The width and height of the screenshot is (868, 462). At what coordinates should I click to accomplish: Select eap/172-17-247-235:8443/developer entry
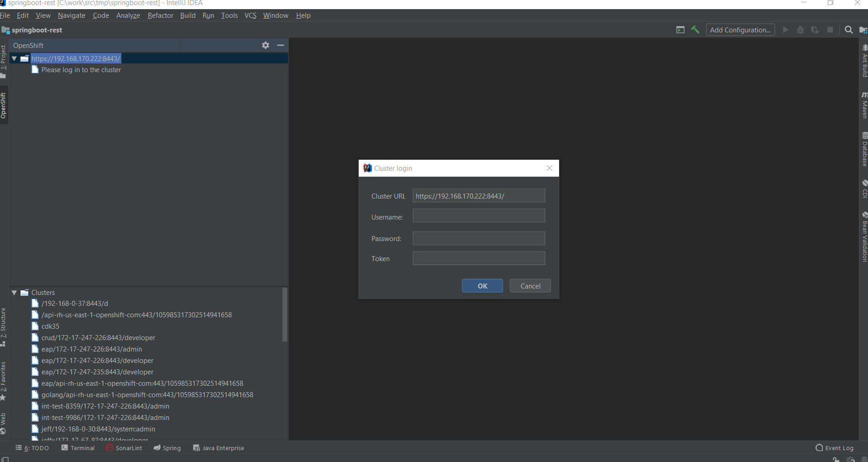97,372
